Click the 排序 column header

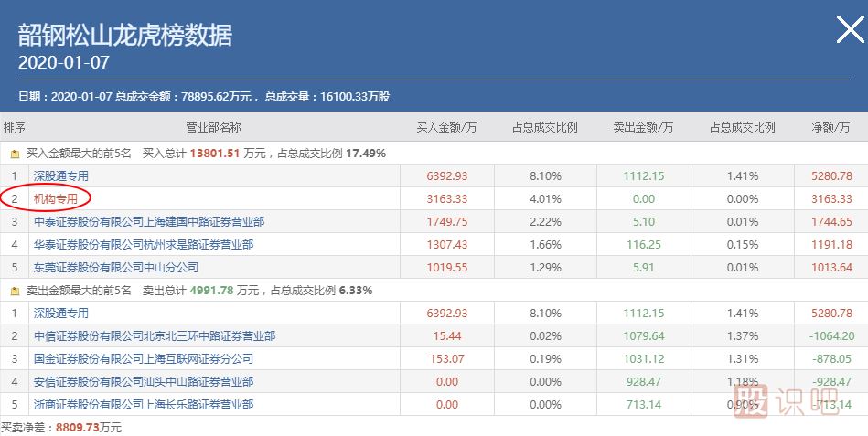(x=15, y=127)
